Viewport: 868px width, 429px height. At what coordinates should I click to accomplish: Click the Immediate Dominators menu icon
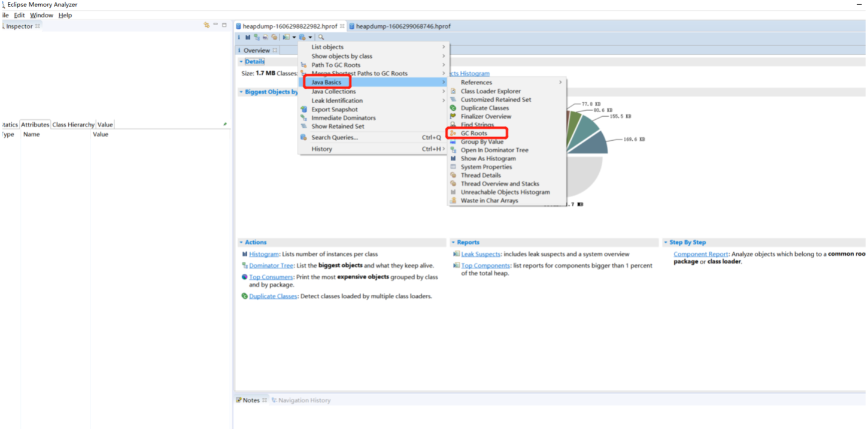point(304,118)
